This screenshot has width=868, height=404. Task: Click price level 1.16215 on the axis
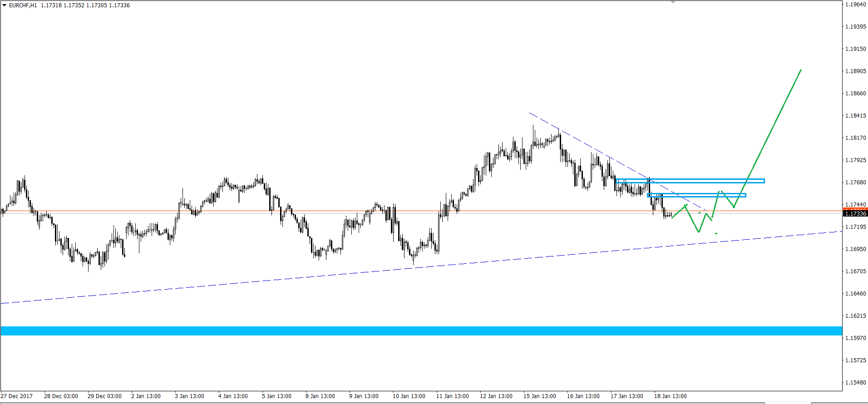tap(855, 316)
